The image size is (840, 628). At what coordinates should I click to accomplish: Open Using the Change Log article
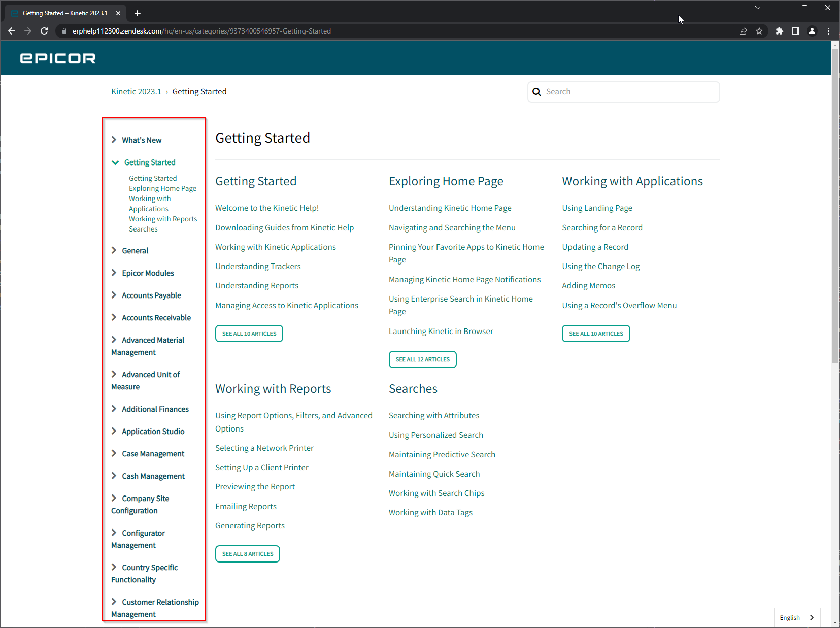(x=601, y=267)
